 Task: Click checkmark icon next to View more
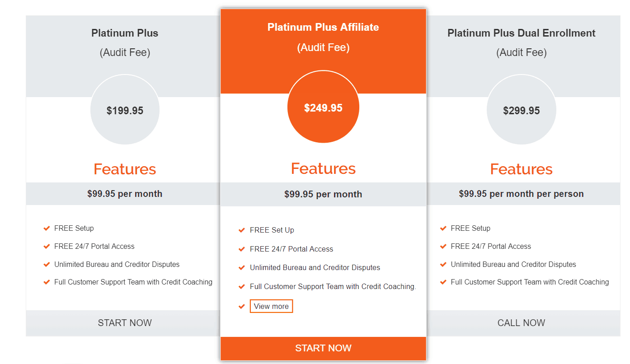[x=241, y=307]
